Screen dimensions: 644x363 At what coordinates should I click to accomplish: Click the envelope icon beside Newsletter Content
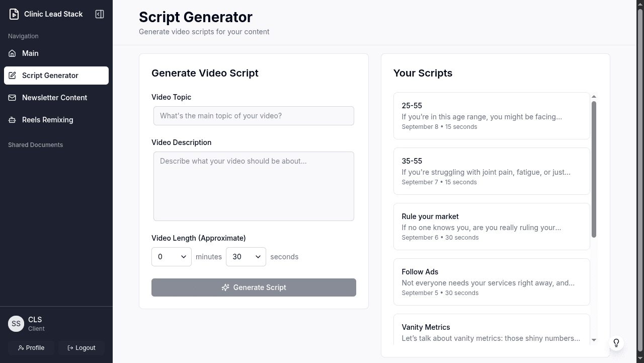(x=12, y=98)
